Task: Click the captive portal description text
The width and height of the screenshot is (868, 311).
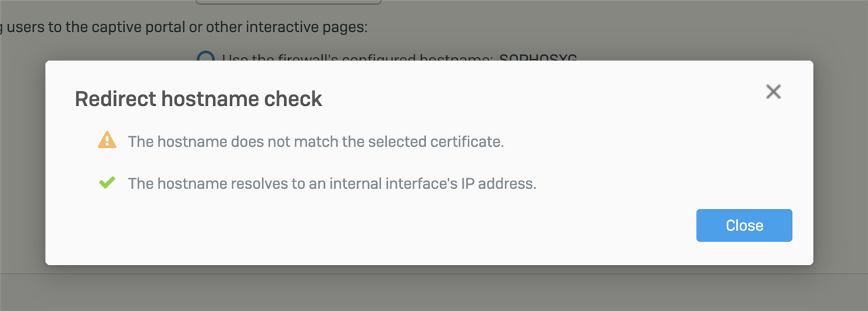Action: pos(184,28)
